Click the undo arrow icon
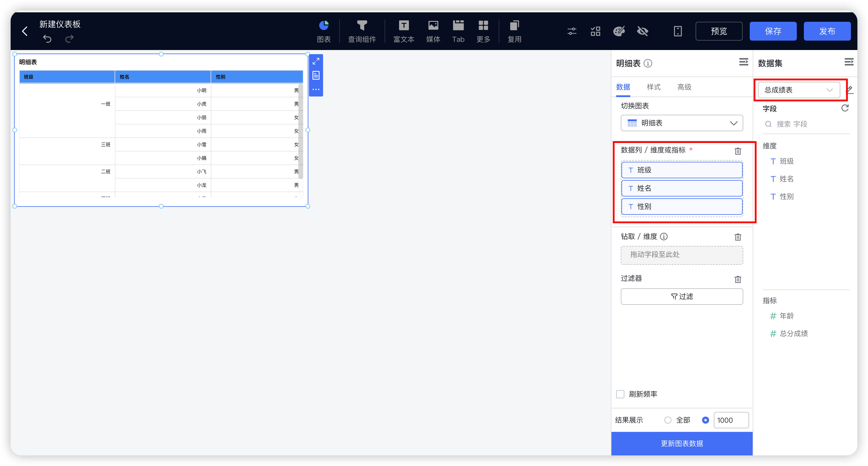The width and height of the screenshot is (868, 466). 47,39
